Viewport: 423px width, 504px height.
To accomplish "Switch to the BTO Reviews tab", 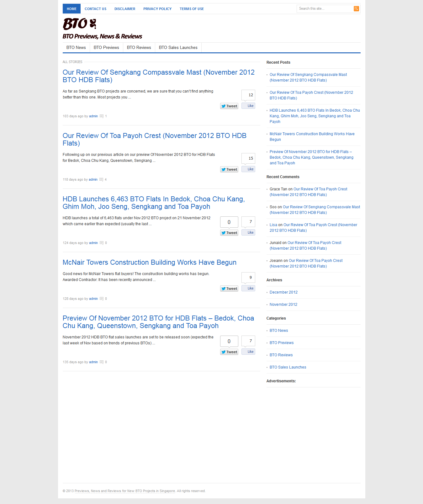I will [139, 48].
